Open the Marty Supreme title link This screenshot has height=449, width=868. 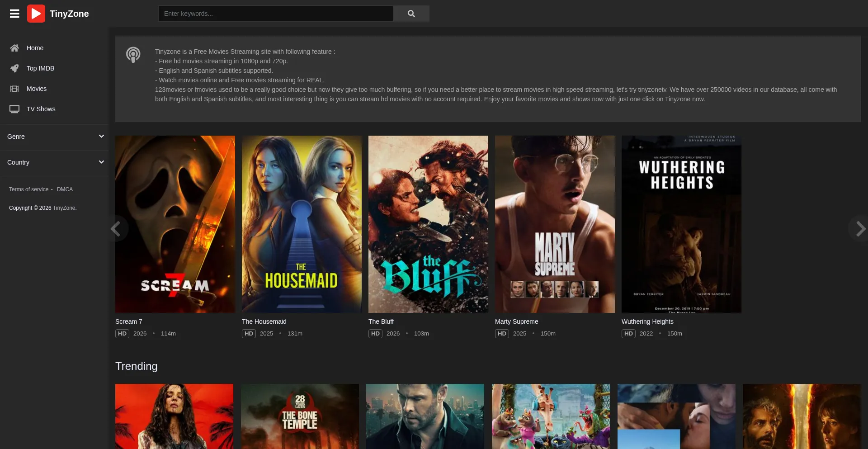(x=517, y=321)
